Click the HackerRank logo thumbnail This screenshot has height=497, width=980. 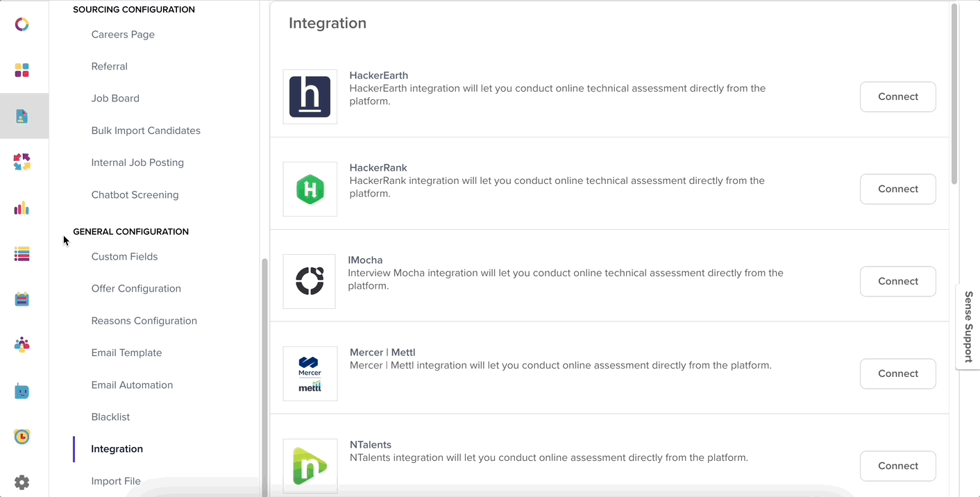pos(310,189)
